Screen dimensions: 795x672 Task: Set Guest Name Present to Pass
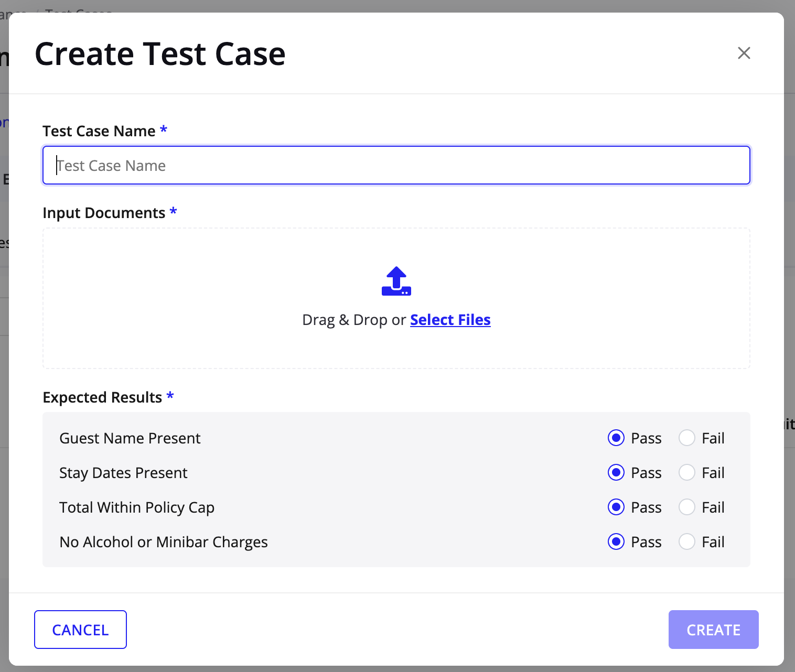click(616, 438)
